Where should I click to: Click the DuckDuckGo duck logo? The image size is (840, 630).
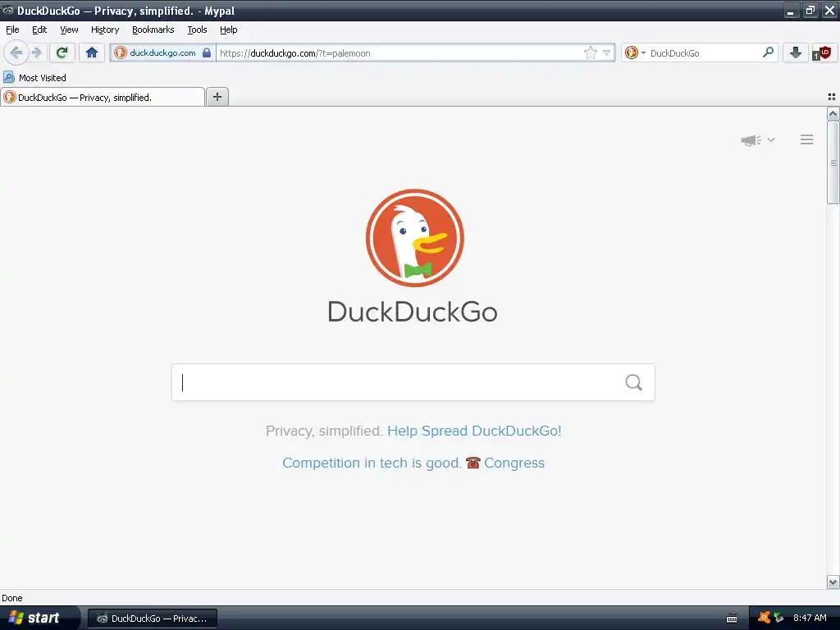tap(414, 238)
